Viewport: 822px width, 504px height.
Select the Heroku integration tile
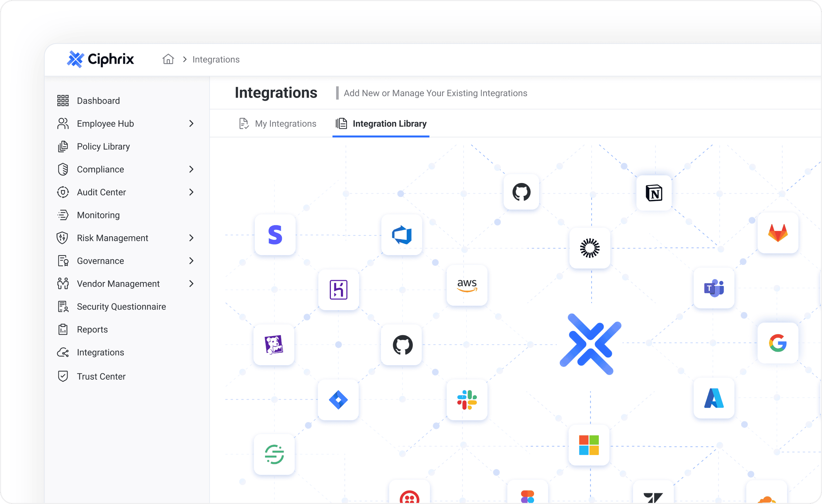[338, 290]
